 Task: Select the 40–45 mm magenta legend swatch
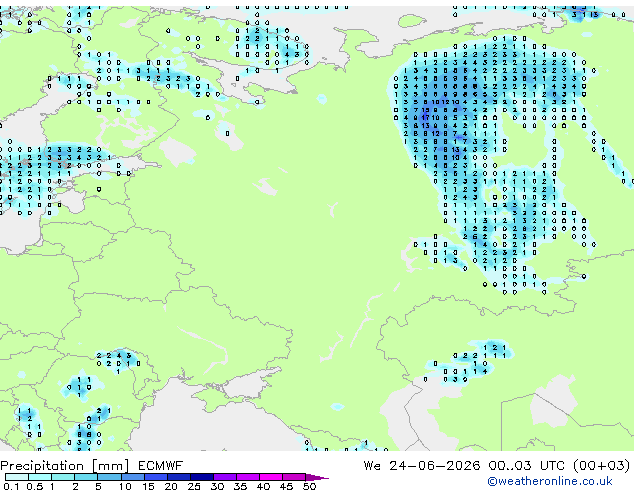click(x=271, y=477)
